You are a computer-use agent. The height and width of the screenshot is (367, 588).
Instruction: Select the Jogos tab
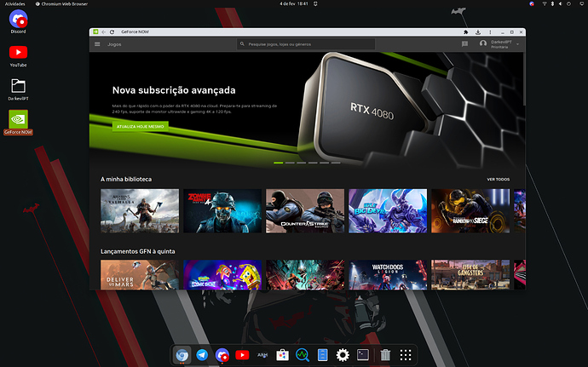pos(114,44)
